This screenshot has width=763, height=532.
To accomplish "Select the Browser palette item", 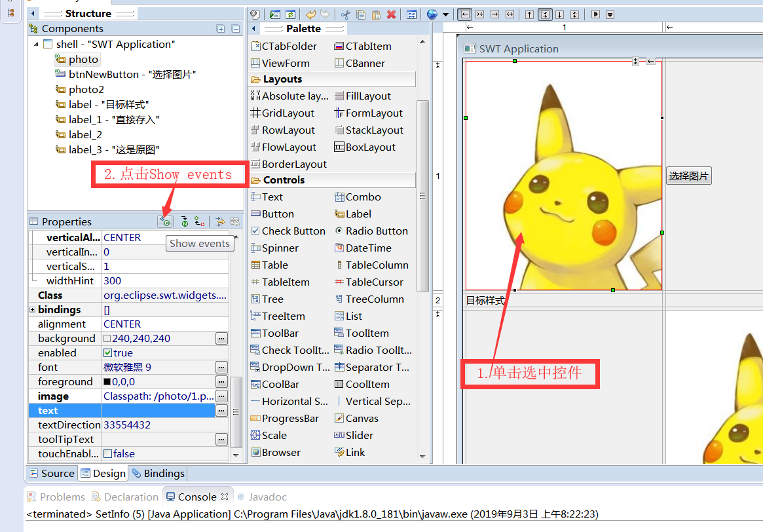I will tap(276, 452).
